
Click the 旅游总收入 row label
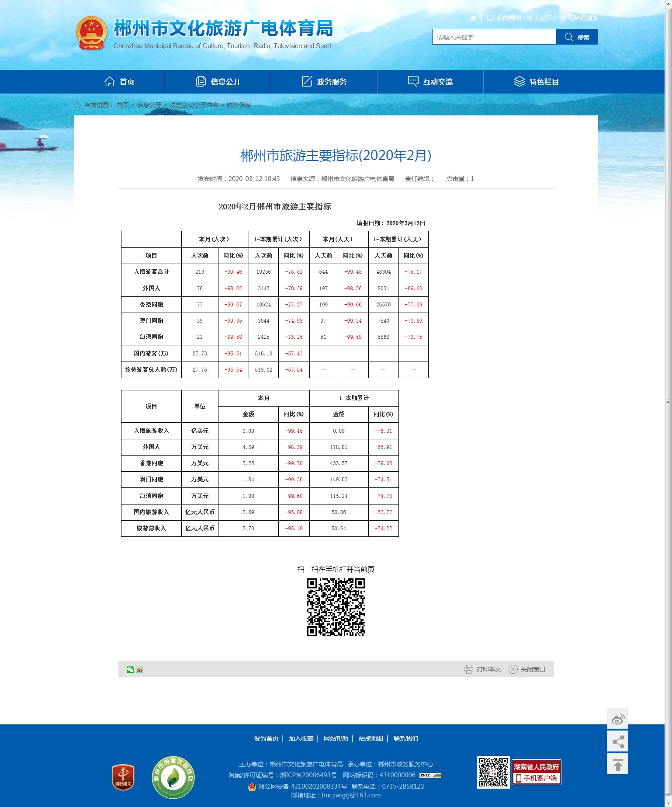[x=151, y=528]
